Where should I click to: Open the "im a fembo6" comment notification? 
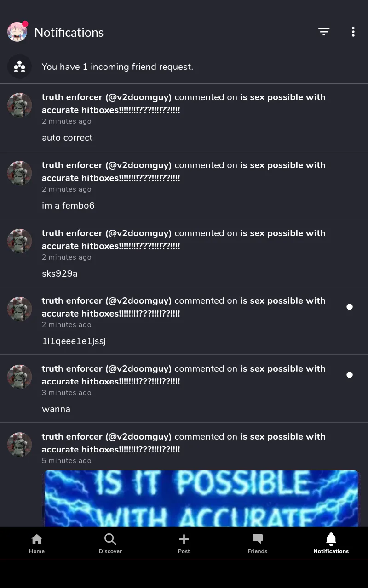click(x=184, y=185)
